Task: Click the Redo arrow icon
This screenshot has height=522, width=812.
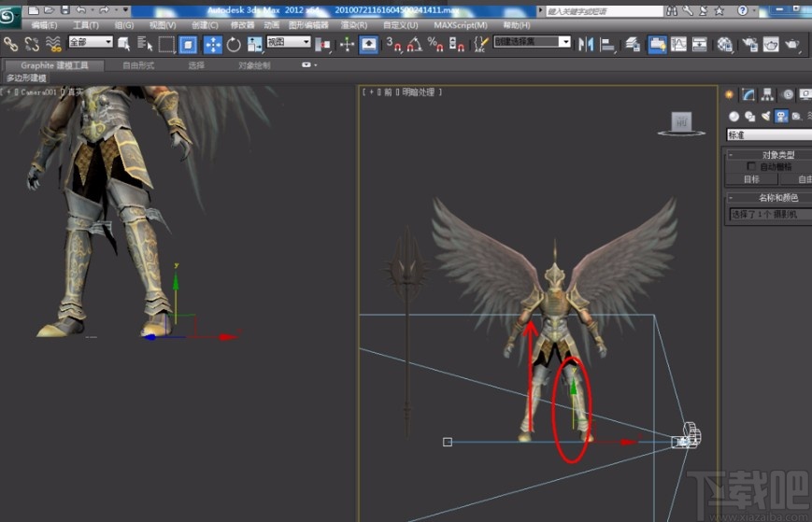Action: (x=104, y=10)
